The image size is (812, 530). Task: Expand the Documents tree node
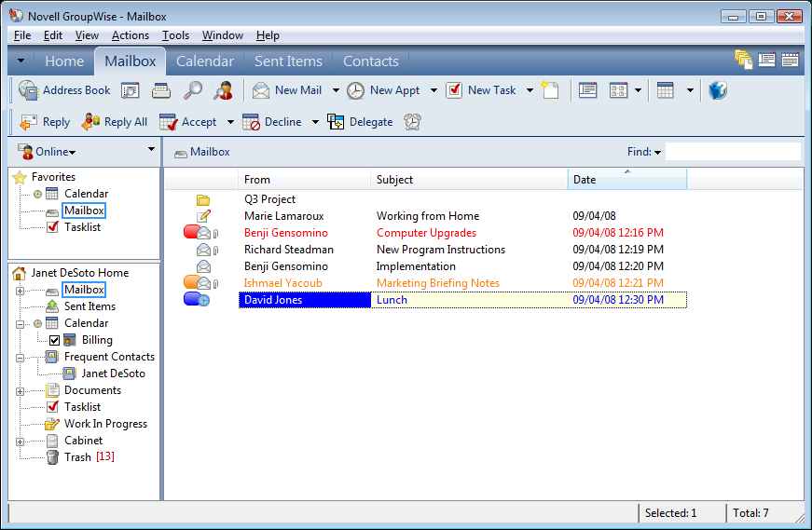tap(20, 391)
